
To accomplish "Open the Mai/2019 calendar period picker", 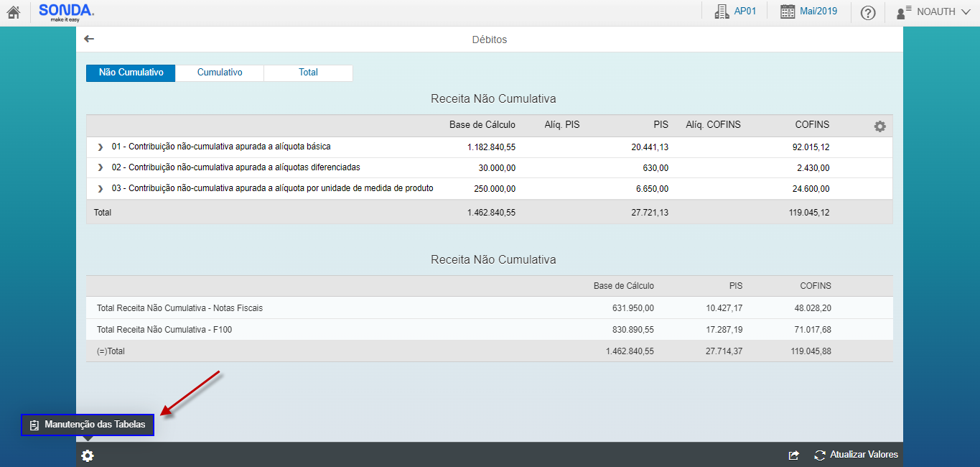I will pos(808,11).
